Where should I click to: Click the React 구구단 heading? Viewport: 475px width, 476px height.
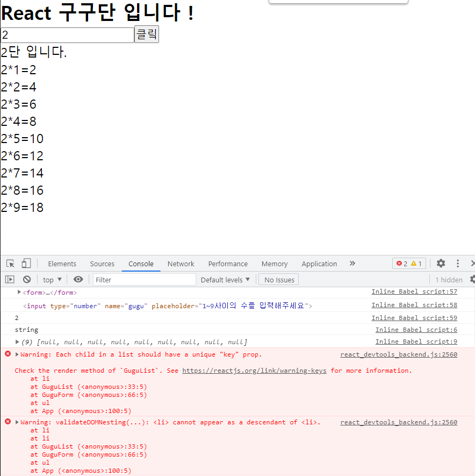point(97,13)
